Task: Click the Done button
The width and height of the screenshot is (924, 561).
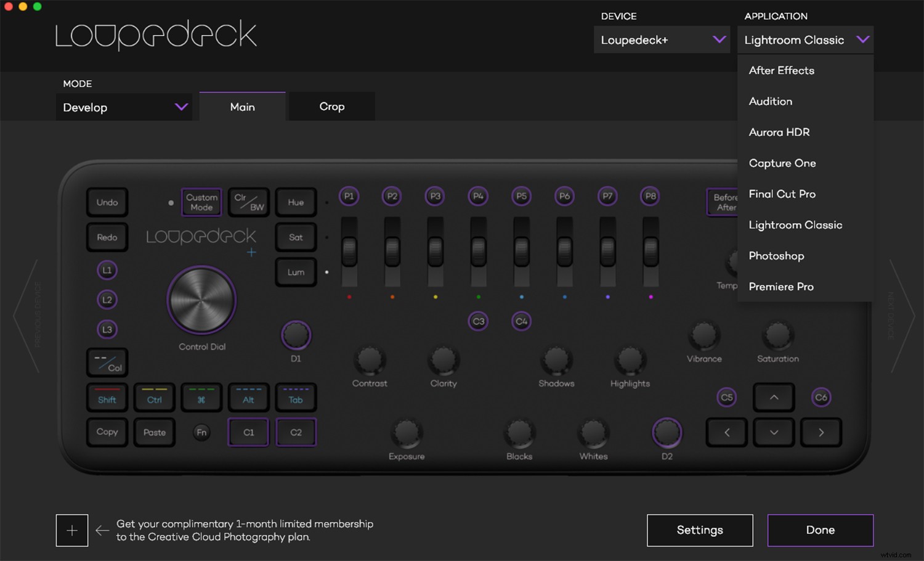Action: pos(820,530)
